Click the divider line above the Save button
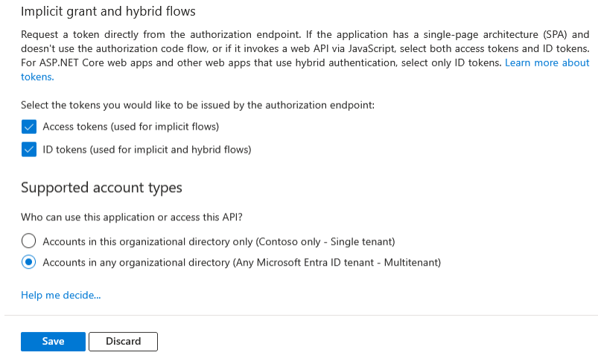 [x=298, y=315]
